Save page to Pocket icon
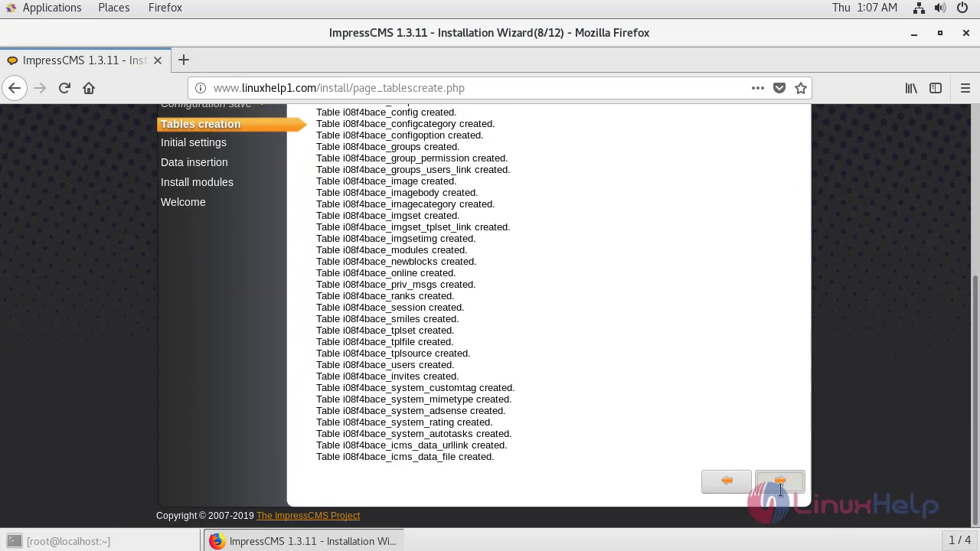Screen dimensions: 980x551 coord(779,88)
